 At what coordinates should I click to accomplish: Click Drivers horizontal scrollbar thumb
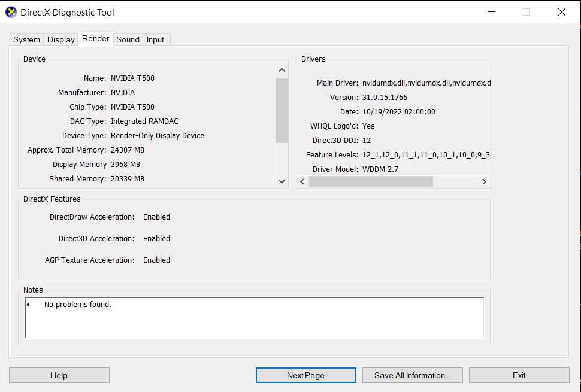tap(371, 181)
